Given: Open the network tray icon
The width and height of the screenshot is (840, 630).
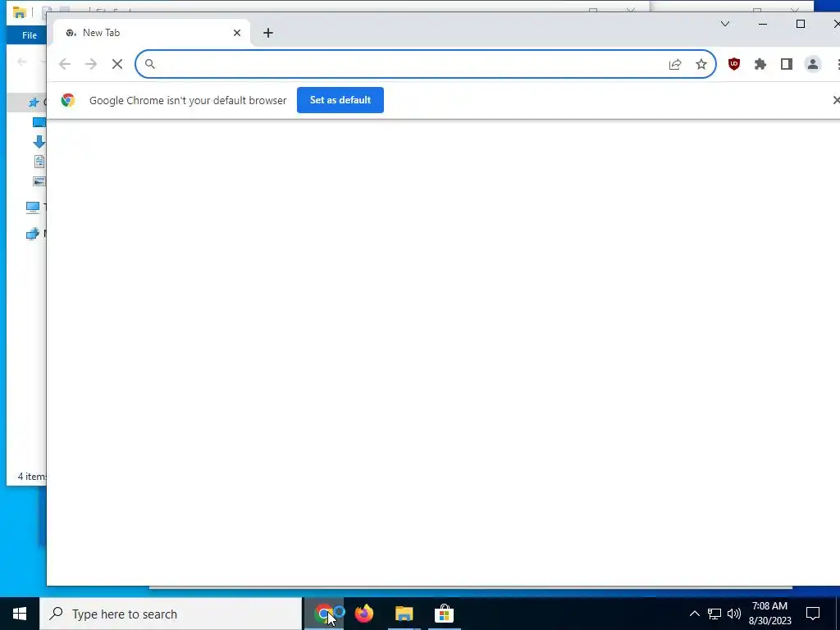Looking at the screenshot, I should 714,614.
